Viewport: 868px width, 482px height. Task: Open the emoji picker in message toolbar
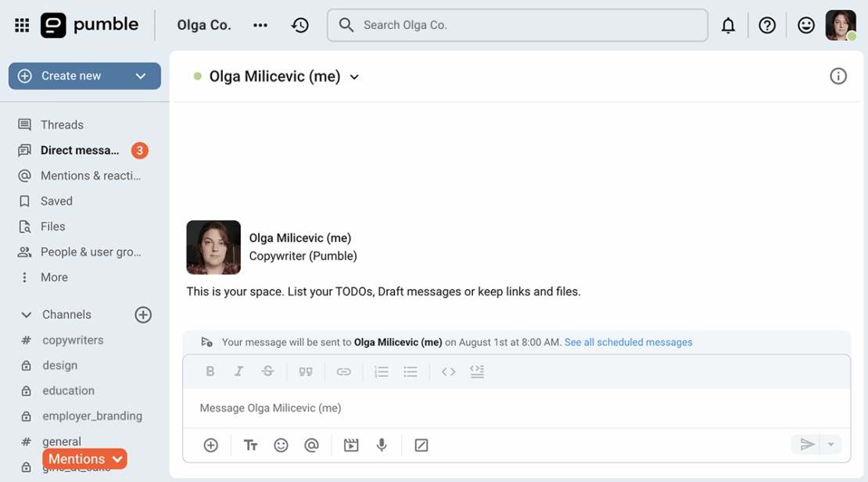282,445
